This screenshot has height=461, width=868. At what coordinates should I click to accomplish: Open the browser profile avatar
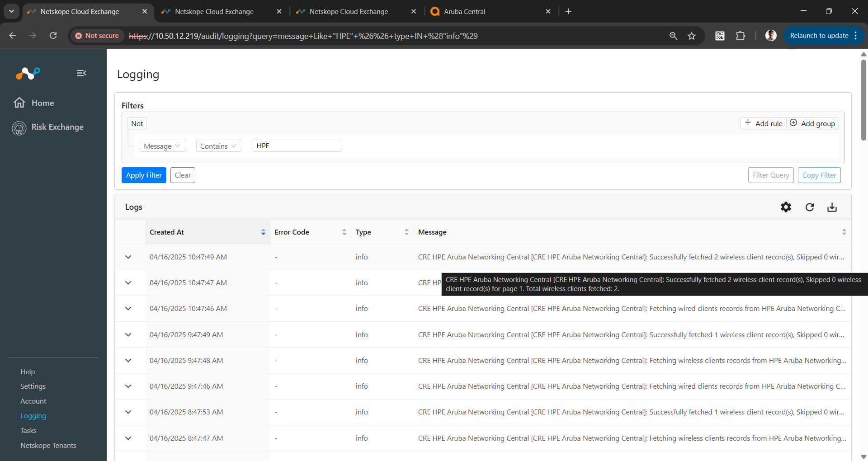point(771,36)
